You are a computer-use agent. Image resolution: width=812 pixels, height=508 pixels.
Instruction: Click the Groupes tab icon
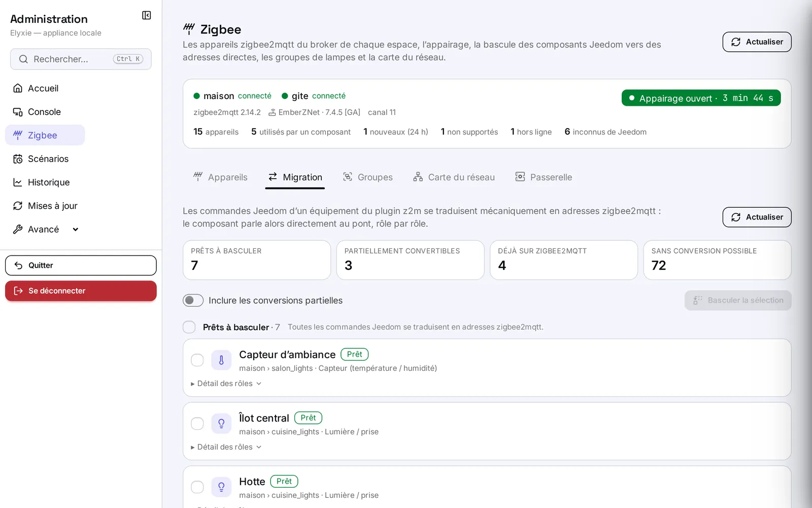(x=348, y=177)
